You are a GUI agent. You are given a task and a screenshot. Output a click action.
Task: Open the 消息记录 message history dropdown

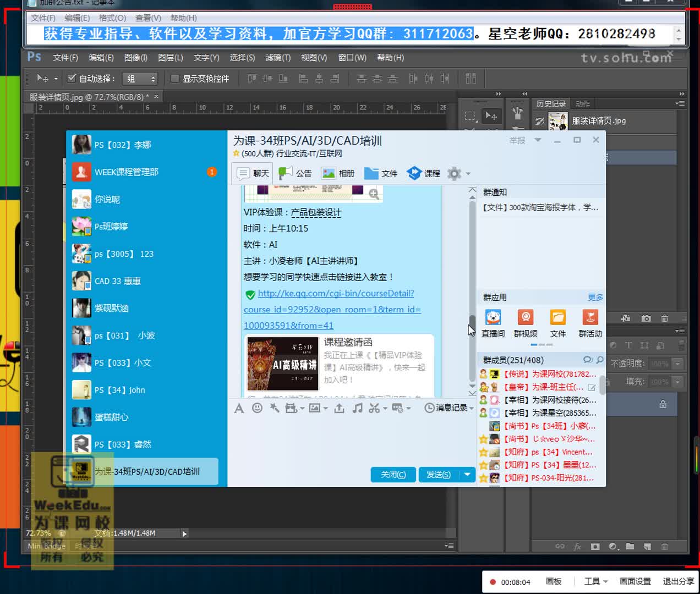point(449,408)
